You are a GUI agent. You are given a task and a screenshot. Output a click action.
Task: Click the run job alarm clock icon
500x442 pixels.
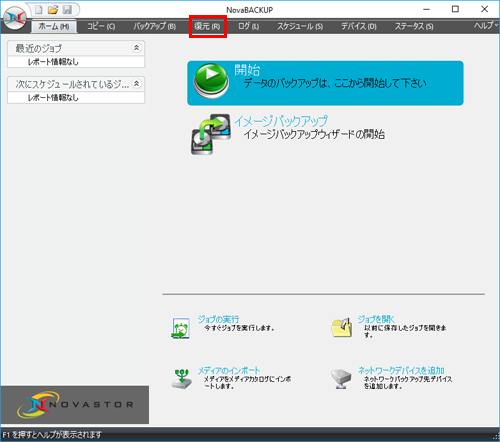(181, 328)
